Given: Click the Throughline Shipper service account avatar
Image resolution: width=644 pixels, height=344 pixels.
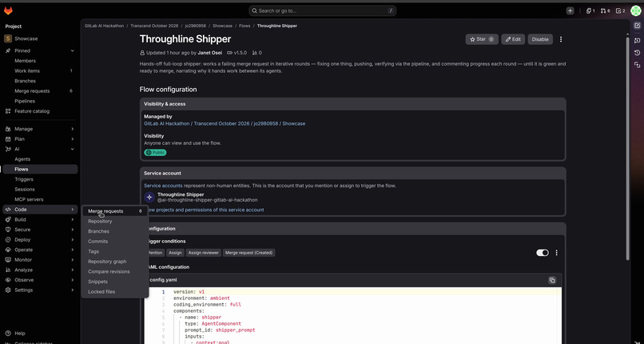Looking at the screenshot, I should pos(149,197).
